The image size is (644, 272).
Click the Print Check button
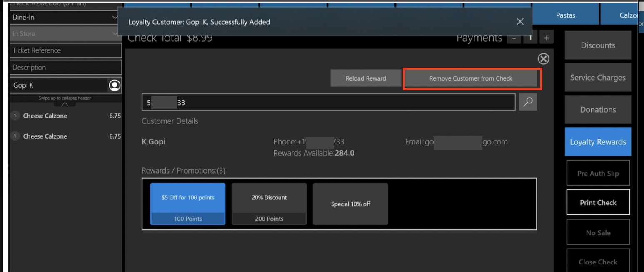598,203
